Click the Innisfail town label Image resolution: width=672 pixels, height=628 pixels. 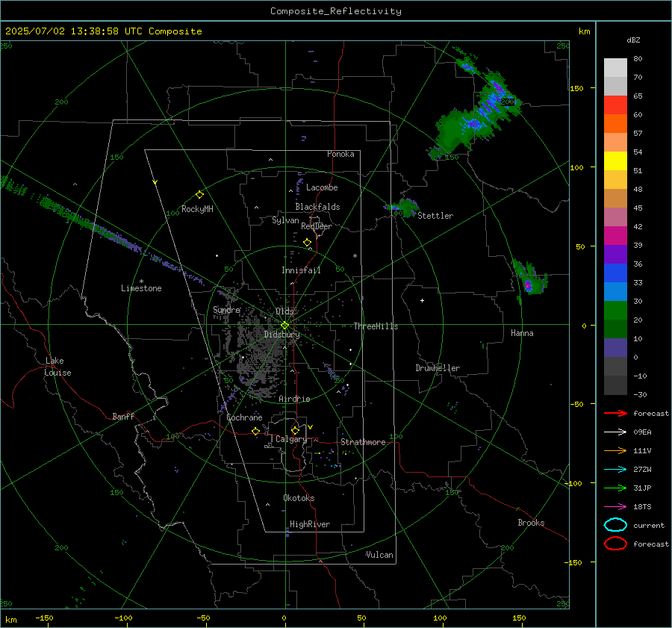click(x=301, y=270)
